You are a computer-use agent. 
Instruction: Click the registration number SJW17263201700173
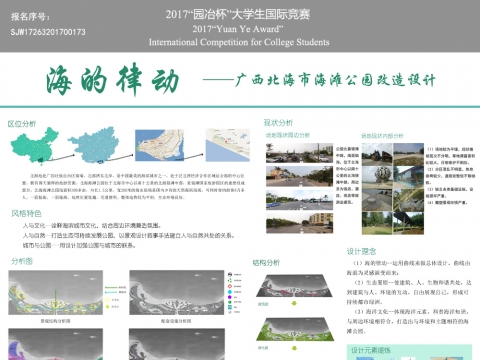tap(48, 32)
